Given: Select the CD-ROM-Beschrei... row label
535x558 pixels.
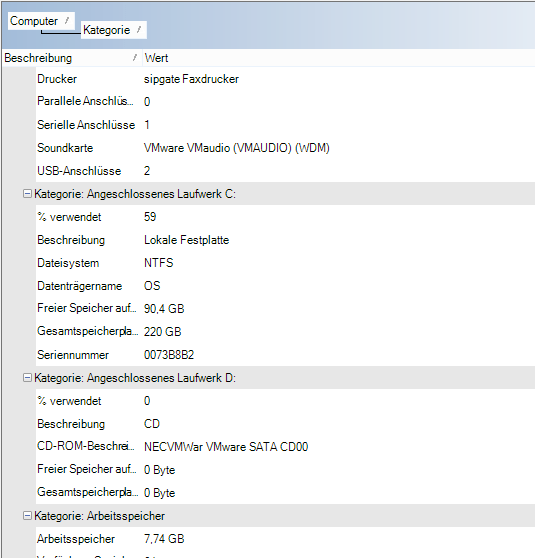Looking at the screenshot, I should [x=86, y=446].
